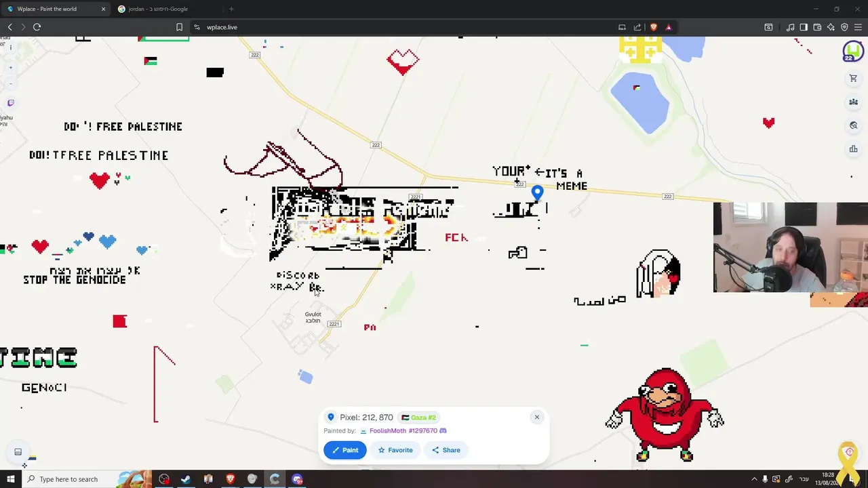The height and width of the screenshot is (488, 868).
Task: Click the tab search icon in toolbar
Action: pos(768,27)
